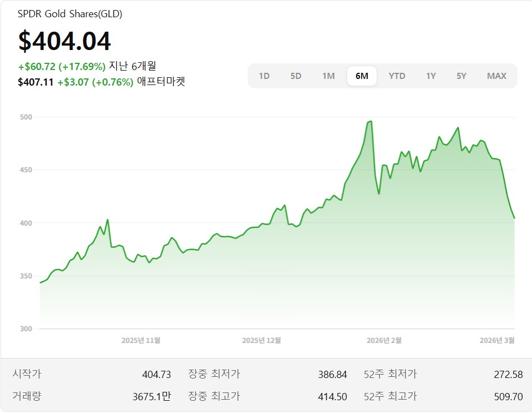Switch chart to 5D range
The width and height of the screenshot is (532, 413).
pyautogui.click(x=295, y=76)
